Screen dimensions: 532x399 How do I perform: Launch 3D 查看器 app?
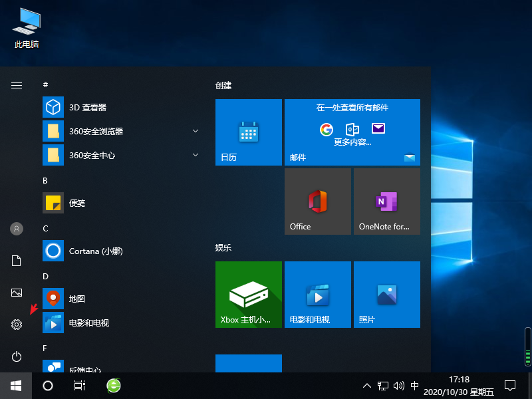pyautogui.click(x=88, y=107)
